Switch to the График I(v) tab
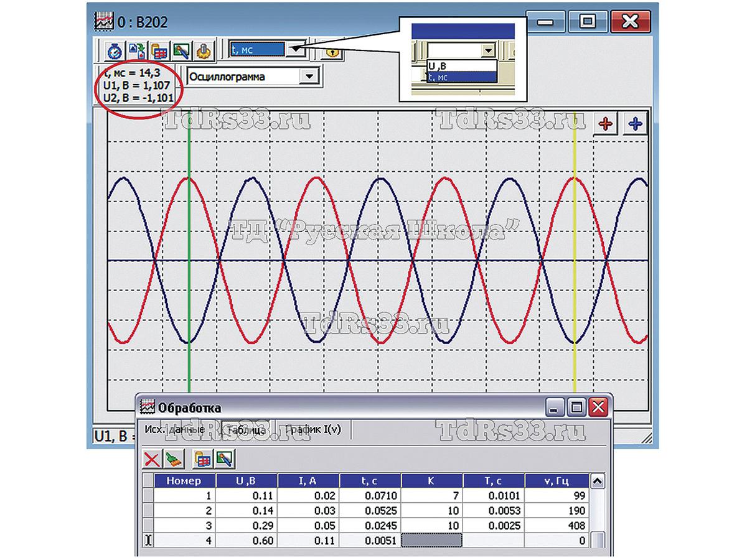Screen dimensions: 747x560 pyautogui.click(x=313, y=430)
